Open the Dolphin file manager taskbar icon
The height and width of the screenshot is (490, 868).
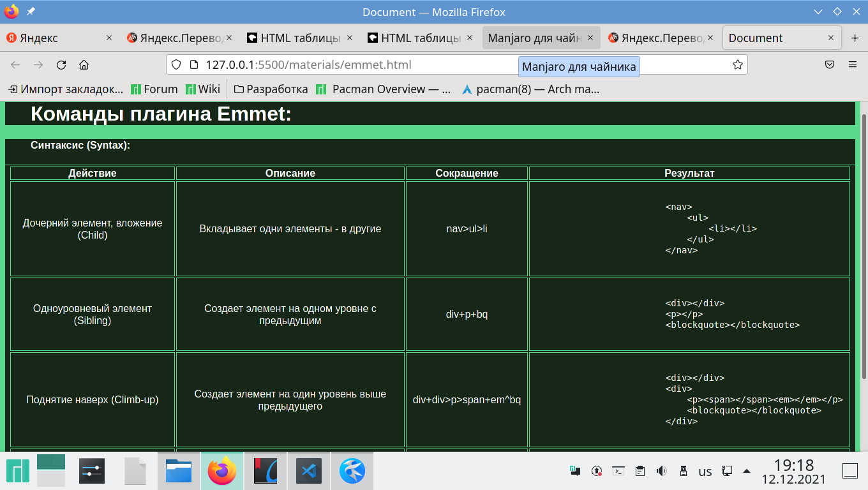(x=179, y=471)
